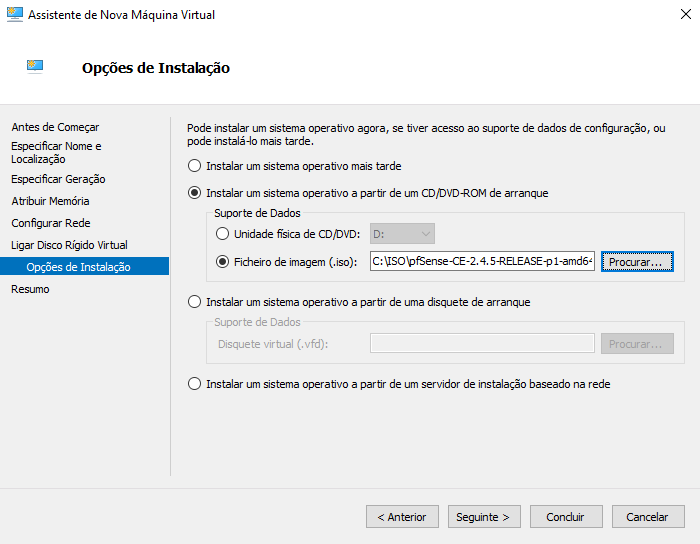
Task: Select Unidade física de CD/DVD radio button
Action: [222, 234]
